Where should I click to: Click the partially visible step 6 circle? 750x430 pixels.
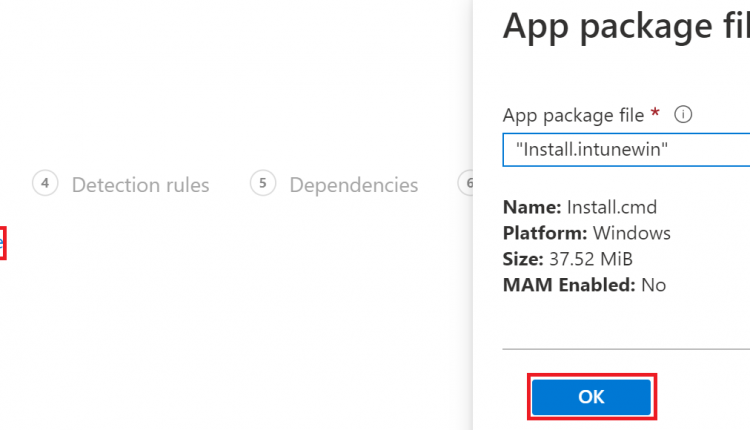coord(467,184)
